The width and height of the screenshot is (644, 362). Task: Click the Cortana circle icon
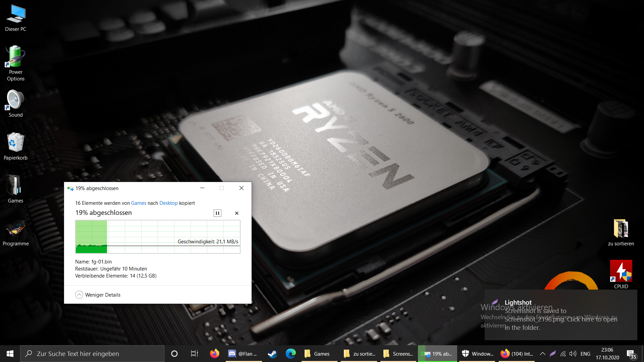tap(174, 354)
